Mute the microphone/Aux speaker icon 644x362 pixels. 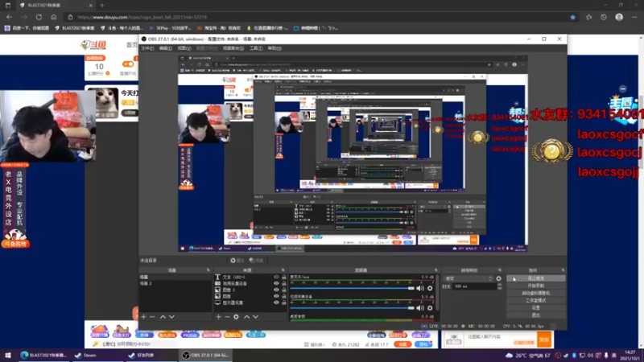[420, 288]
